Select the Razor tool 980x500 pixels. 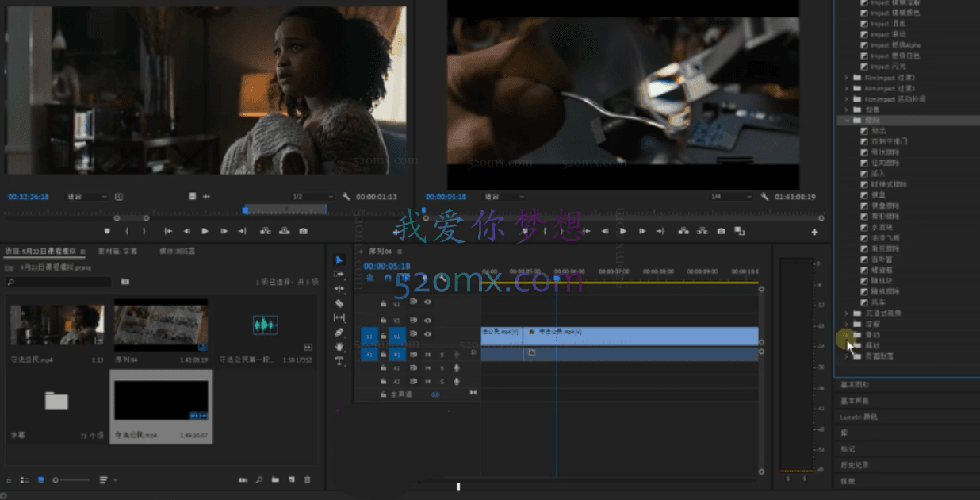(x=339, y=303)
